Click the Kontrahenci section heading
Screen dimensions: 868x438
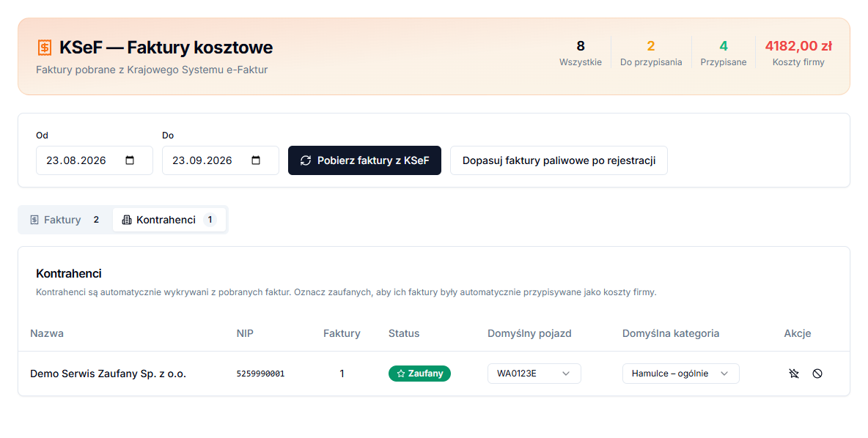69,274
